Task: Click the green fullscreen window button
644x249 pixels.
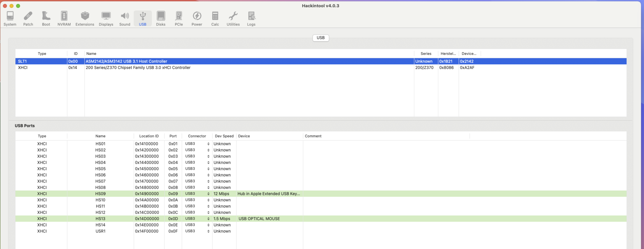Action: coord(18,6)
